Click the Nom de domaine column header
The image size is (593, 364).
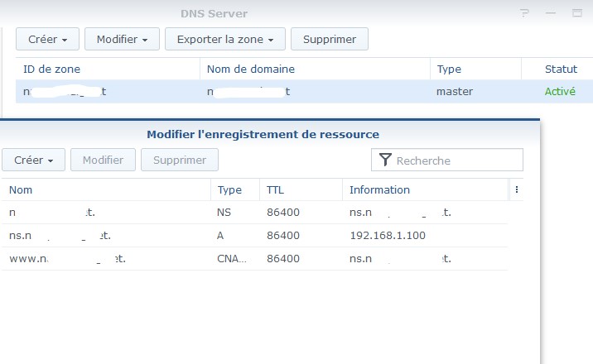tap(315, 69)
